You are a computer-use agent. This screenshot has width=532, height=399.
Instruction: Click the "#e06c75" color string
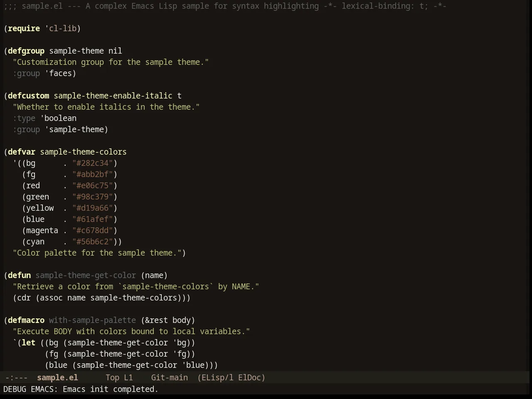93,186
